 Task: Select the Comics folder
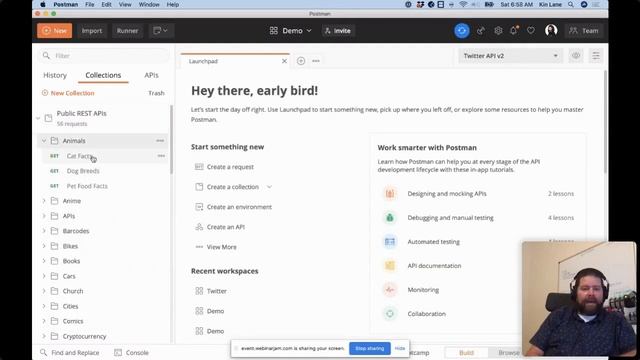[73, 321]
